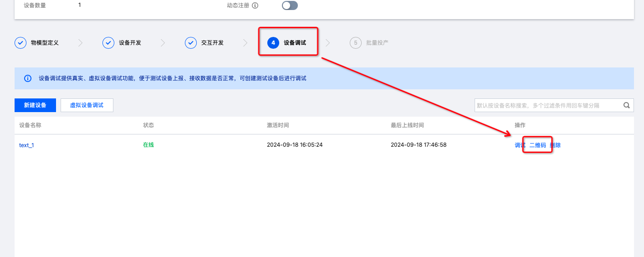The image size is (644, 257).
Task: Click the info icon in the blue banner
Action: [28, 78]
